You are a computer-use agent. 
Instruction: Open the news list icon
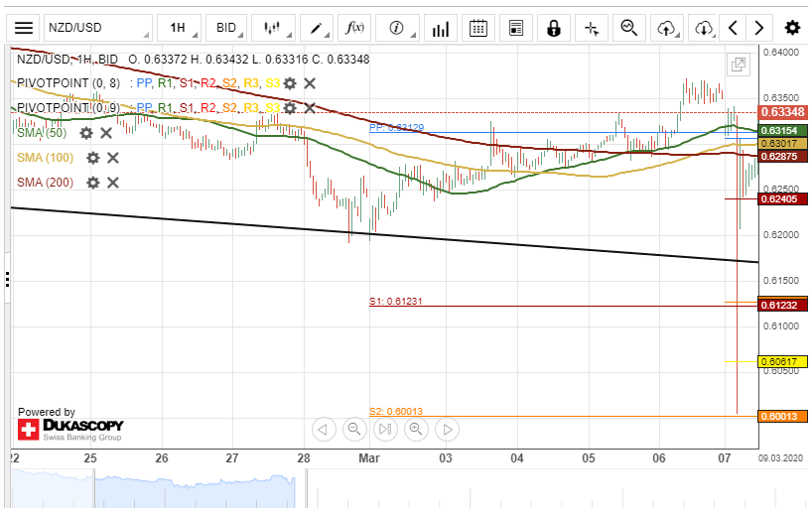[x=516, y=28]
